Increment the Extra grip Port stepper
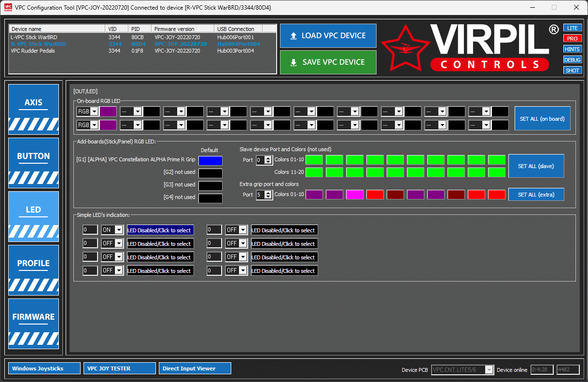588x382 pixels. [x=269, y=193]
